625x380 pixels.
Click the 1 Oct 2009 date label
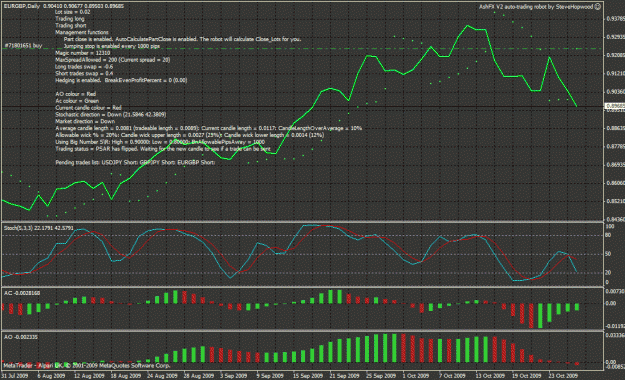(x=416, y=376)
